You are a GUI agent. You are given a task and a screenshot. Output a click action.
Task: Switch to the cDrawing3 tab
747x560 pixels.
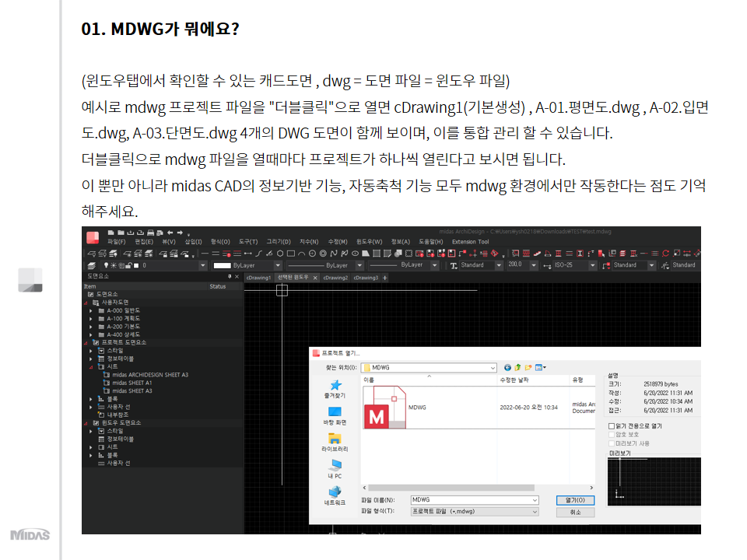pos(366,278)
